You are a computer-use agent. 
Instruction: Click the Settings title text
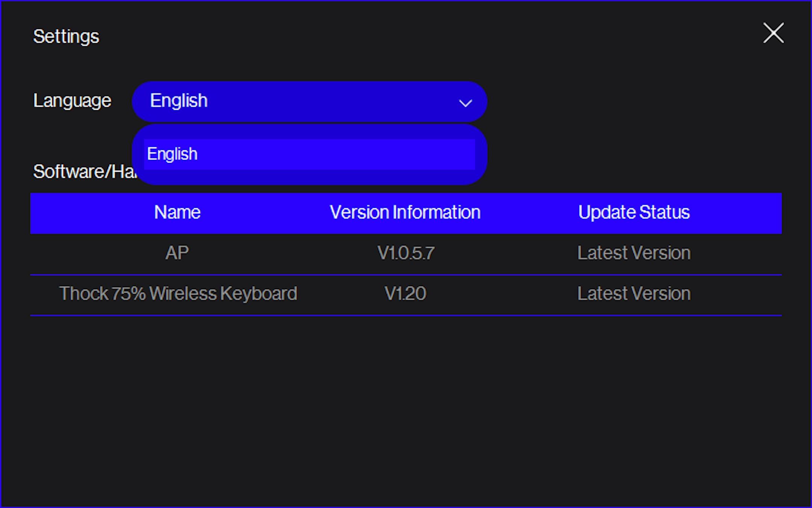click(x=66, y=37)
